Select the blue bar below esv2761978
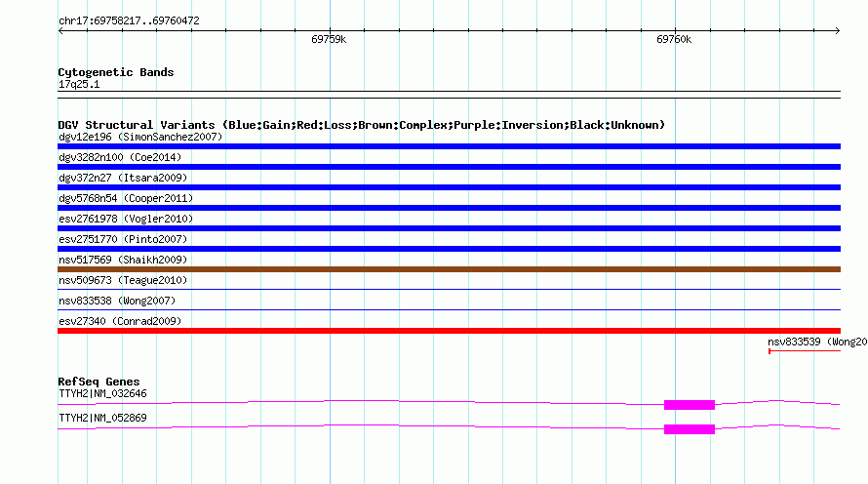Image resolution: width=868 pixels, height=484 pixels. point(449,228)
